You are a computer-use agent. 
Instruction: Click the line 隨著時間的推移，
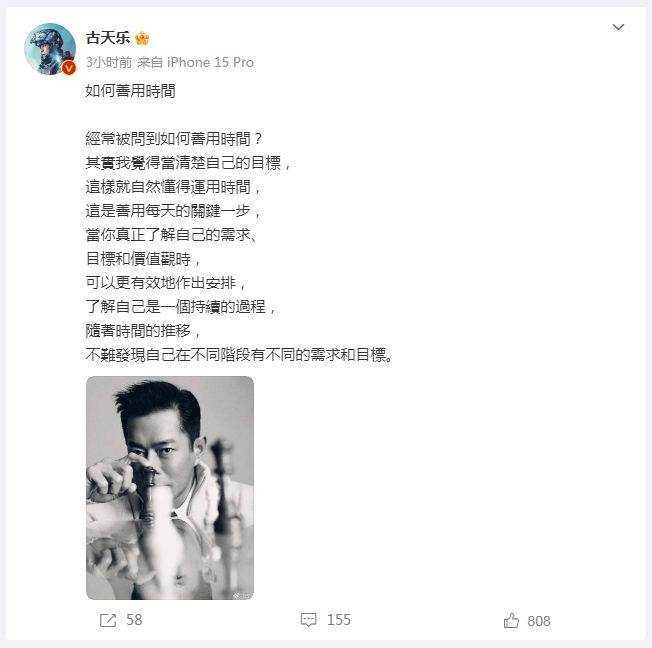144,331
